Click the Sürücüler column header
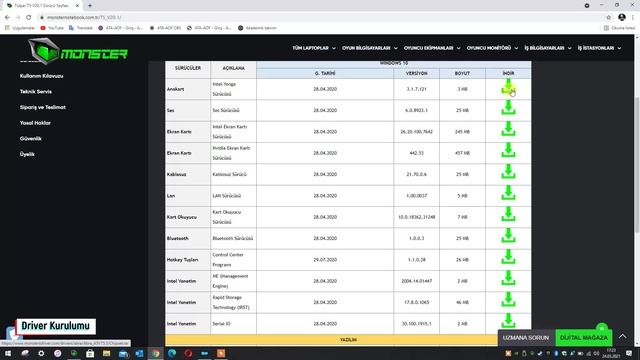 click(188, 68)
